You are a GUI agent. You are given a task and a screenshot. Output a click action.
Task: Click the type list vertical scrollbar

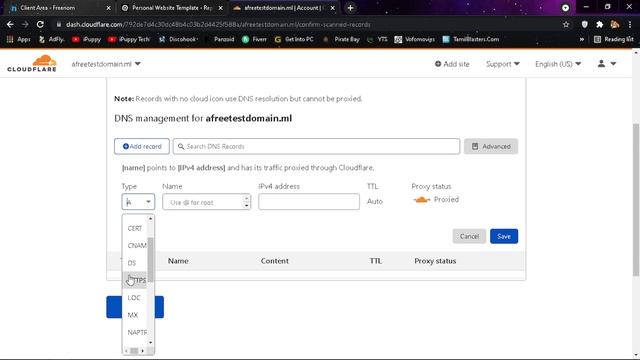151,260
